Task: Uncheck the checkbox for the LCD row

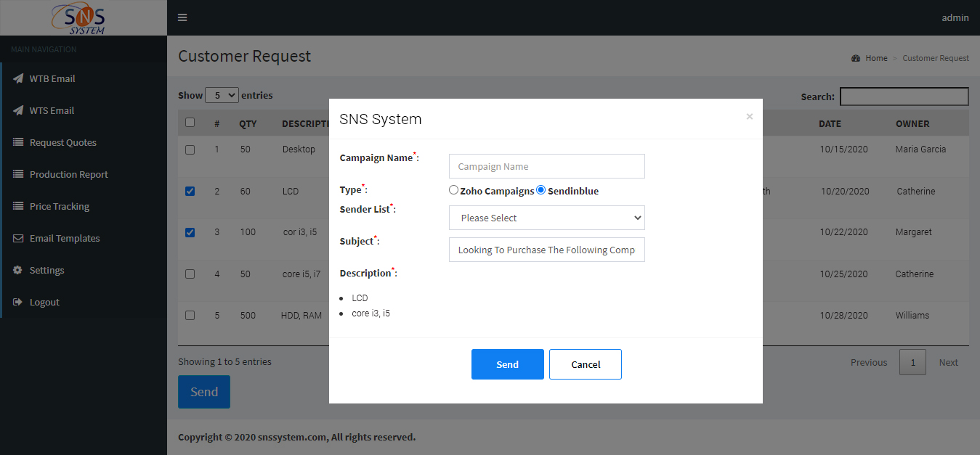Action: pos(190,192)
